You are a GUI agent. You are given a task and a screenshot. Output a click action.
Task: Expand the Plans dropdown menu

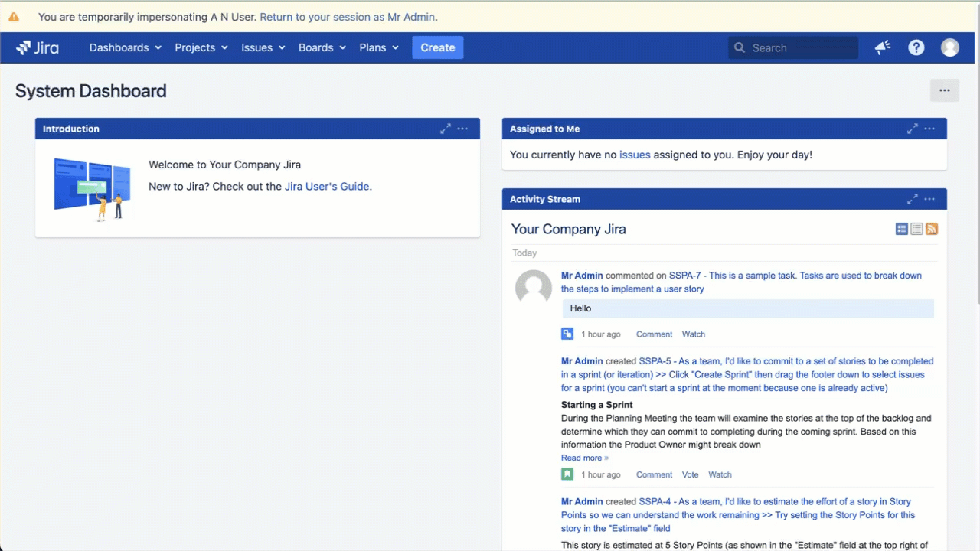[379, 47]
